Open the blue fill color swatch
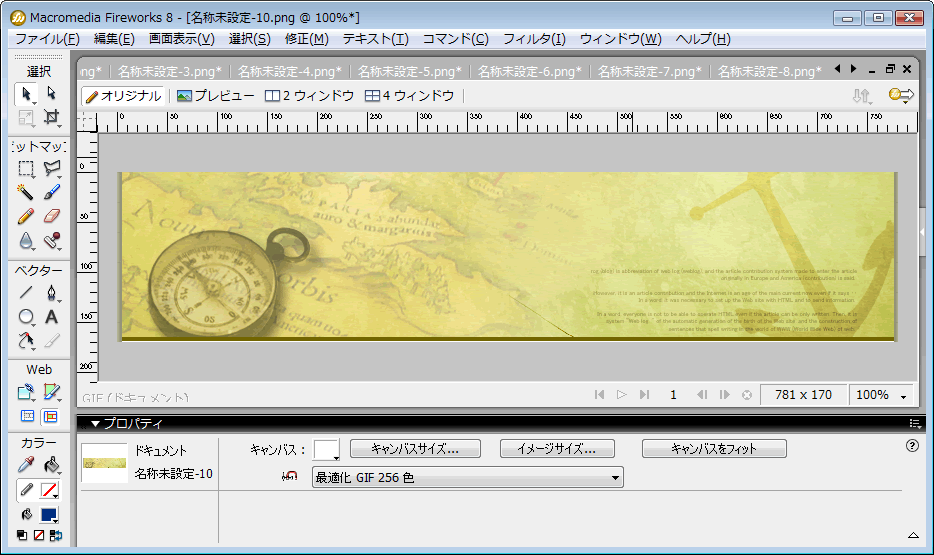934x555 pixels. 49,515
